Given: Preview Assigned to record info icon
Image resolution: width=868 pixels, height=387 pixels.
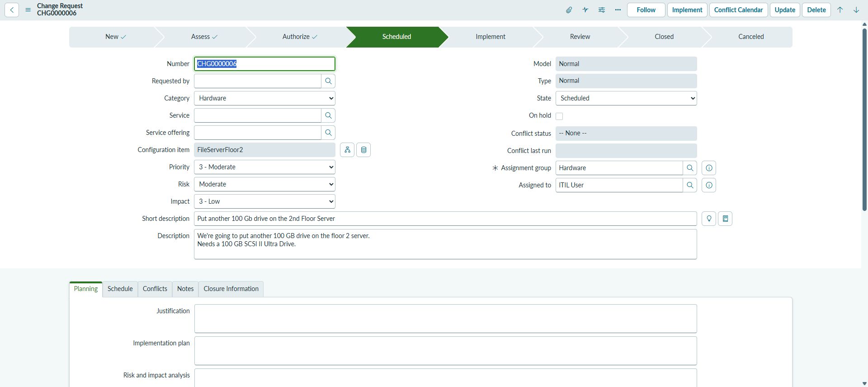Looking at the screenshot, I should click(x=709, y=185).
